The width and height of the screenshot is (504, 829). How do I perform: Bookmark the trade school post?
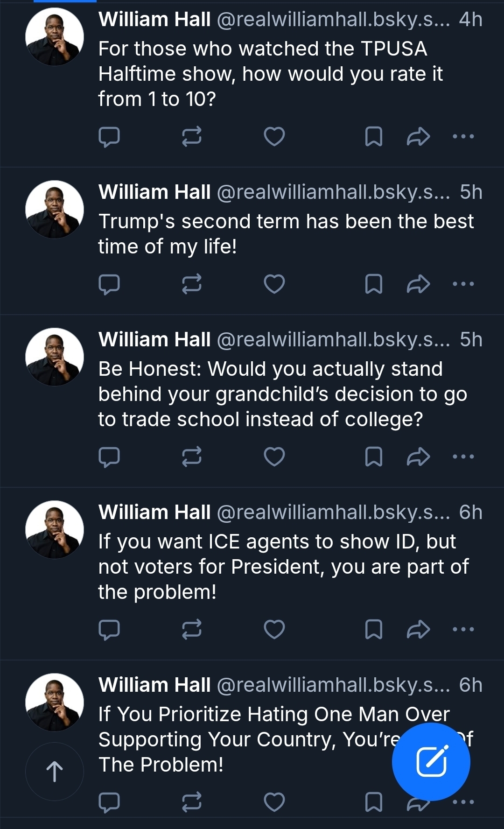373,457
